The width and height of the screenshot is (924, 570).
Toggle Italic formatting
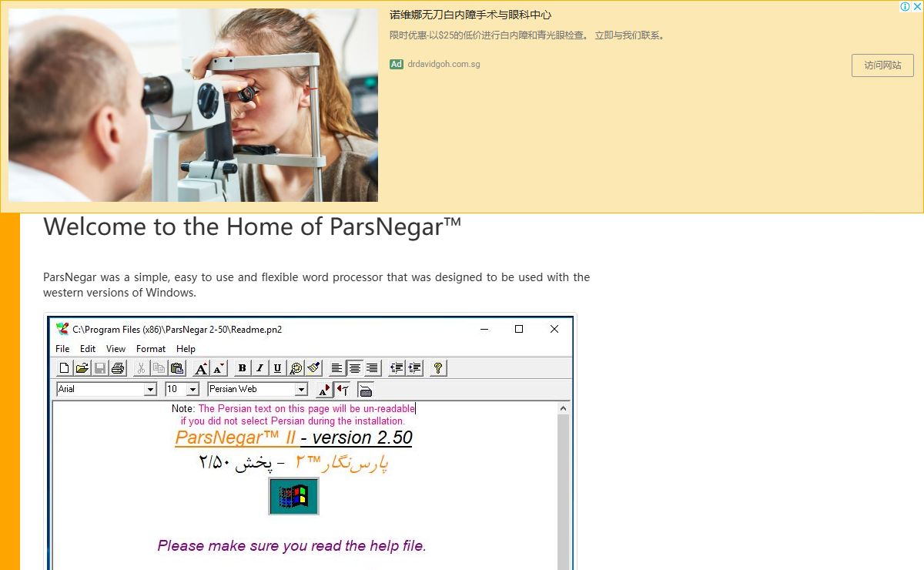[260, 368]
